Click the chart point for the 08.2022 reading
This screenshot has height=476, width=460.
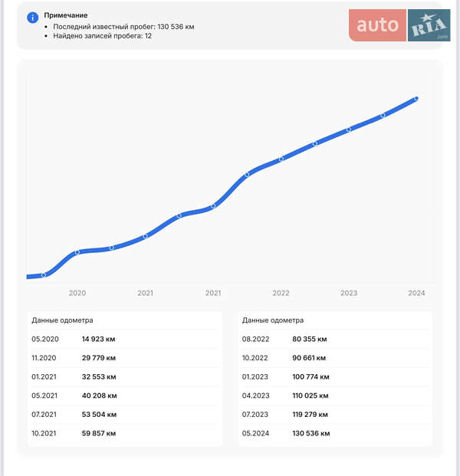tap(247, 175)
